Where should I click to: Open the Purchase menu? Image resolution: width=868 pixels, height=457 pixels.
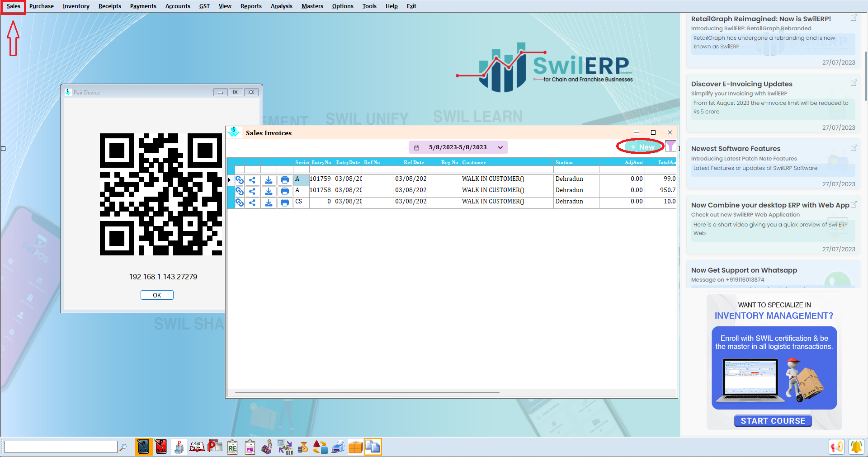42,6
